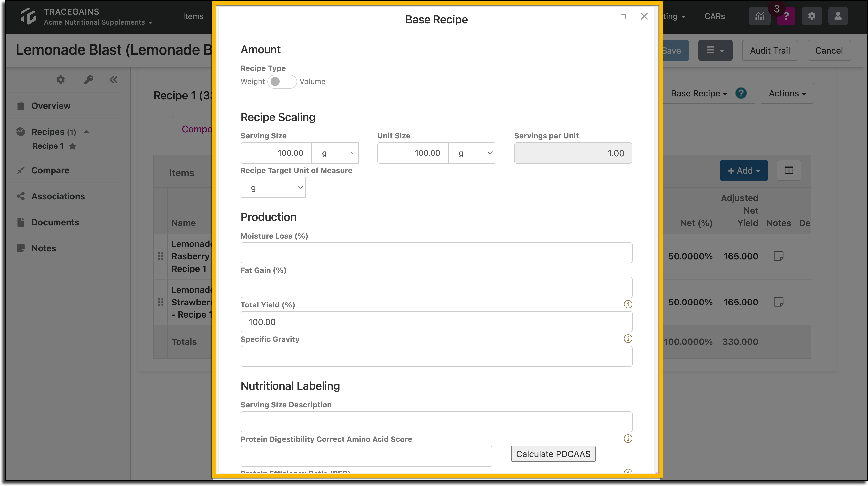This screenshot has width=868, height=486.
Task: Click the user profile icon
Action: (838, 16)
